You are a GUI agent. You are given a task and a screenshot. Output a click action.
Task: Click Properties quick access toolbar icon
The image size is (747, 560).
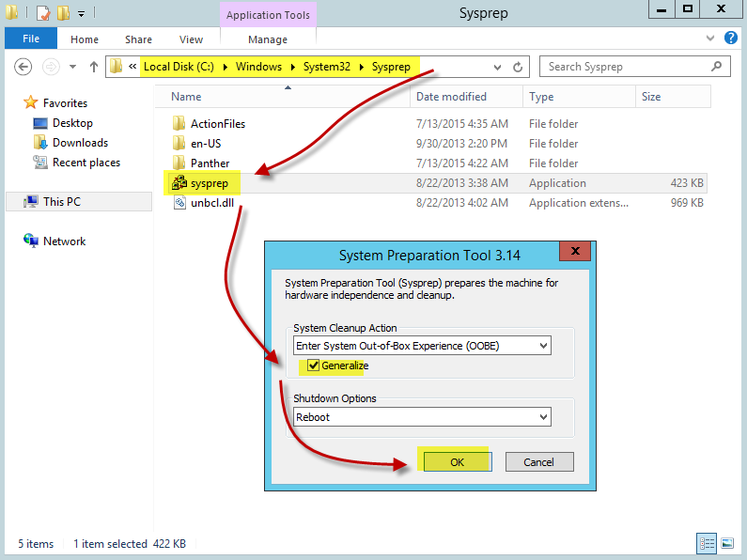[43, 13]
